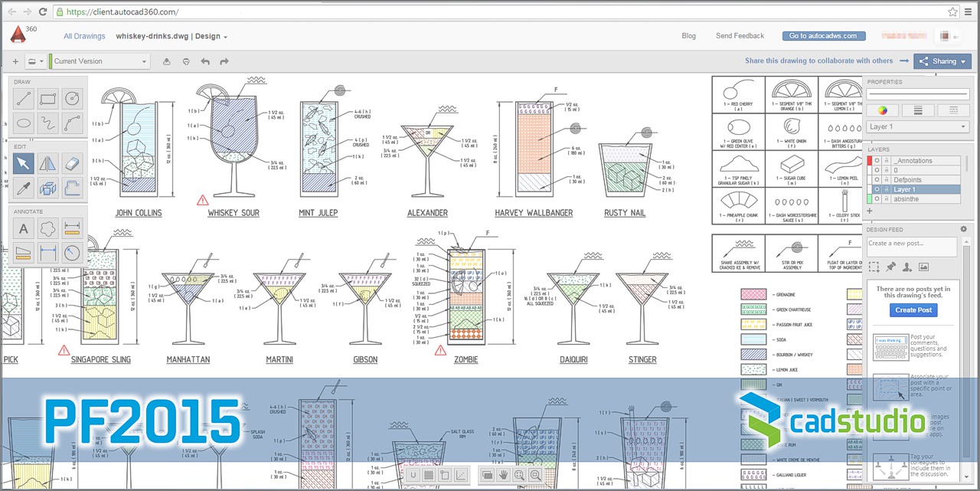Select the Arc draw tool

(71, 122)
